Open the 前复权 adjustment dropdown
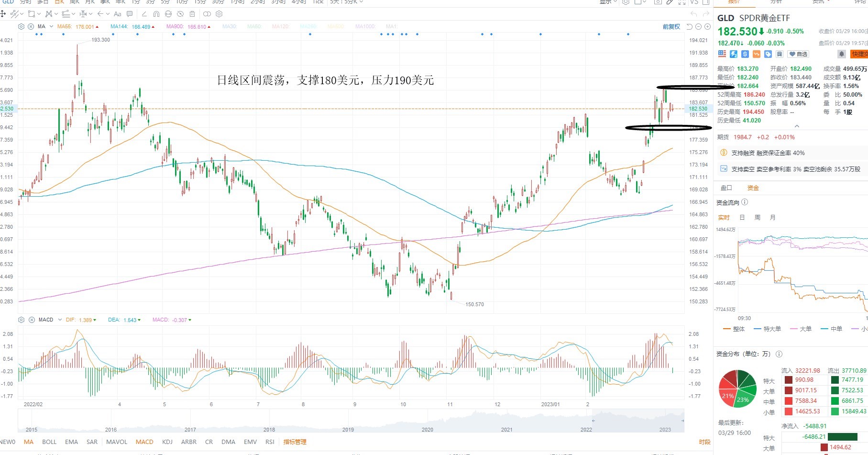Image resolution: width=868 pixels, height=455 pixels. point(671,27)
